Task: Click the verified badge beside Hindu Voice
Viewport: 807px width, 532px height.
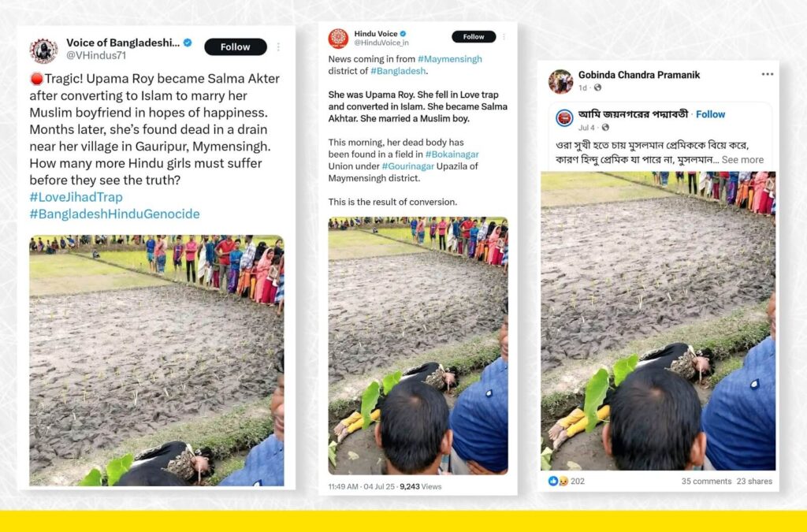Action: [x=403, y=33]
